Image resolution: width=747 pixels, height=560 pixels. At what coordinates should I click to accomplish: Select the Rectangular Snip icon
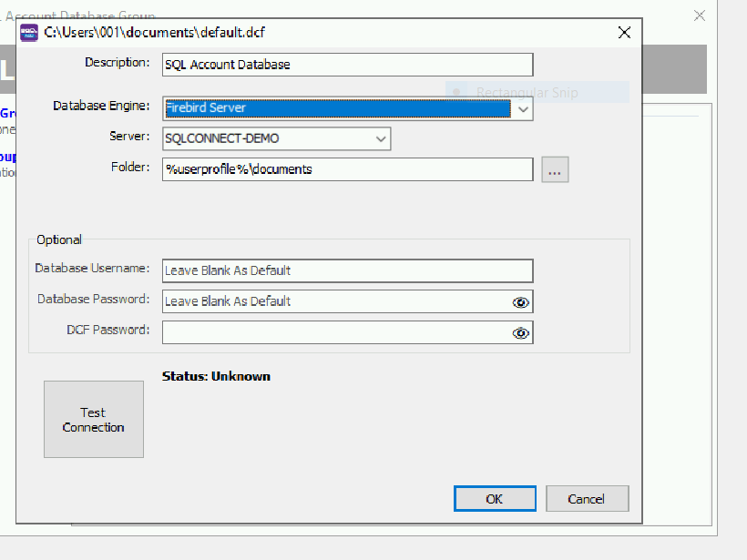coord(455,92)
